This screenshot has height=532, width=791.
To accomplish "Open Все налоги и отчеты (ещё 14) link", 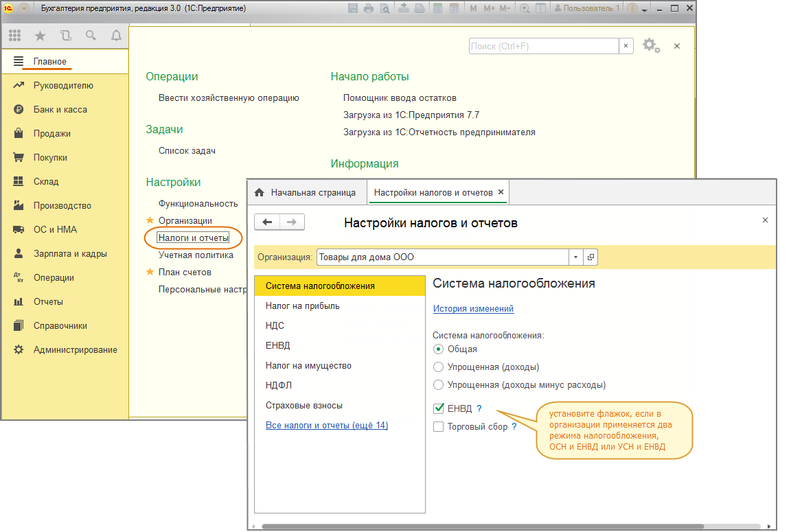I will pyautogui.click(x=327, y=426).
